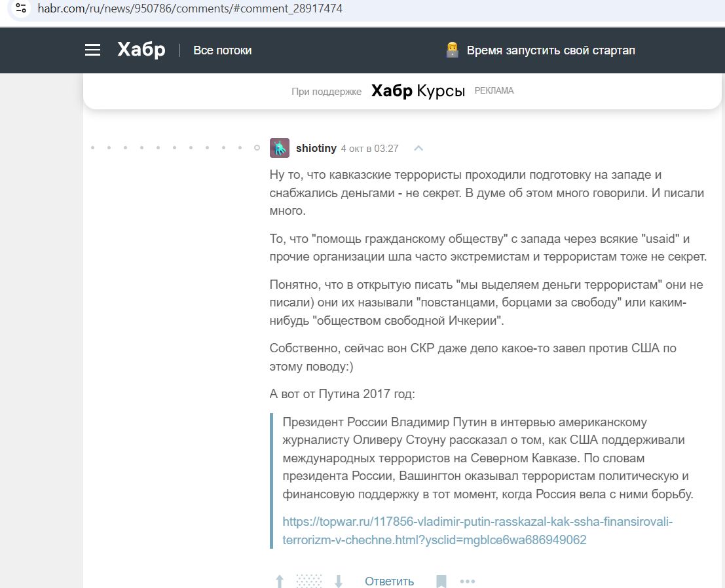Open the shiotiny user profile link
This screenshot has width=725, height=588.
pos(316,148)
